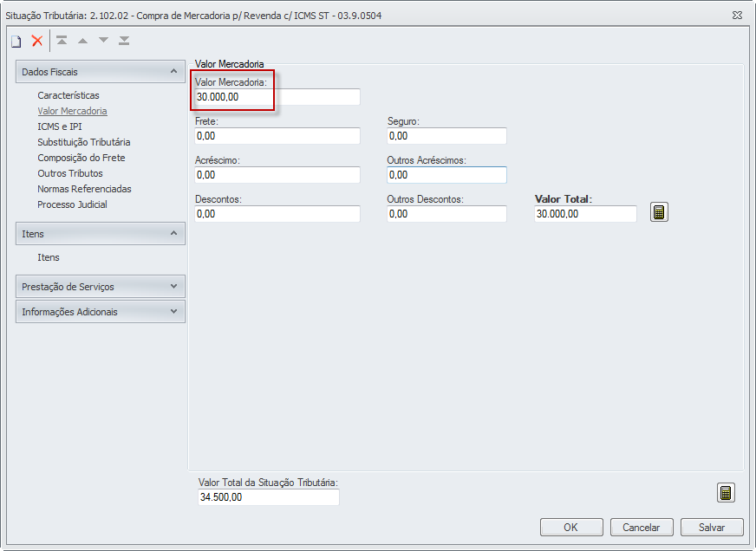Screen dimensions: 756x551
Task: Click the OK button
Action: pyautogui.click(x=570, y=527)
